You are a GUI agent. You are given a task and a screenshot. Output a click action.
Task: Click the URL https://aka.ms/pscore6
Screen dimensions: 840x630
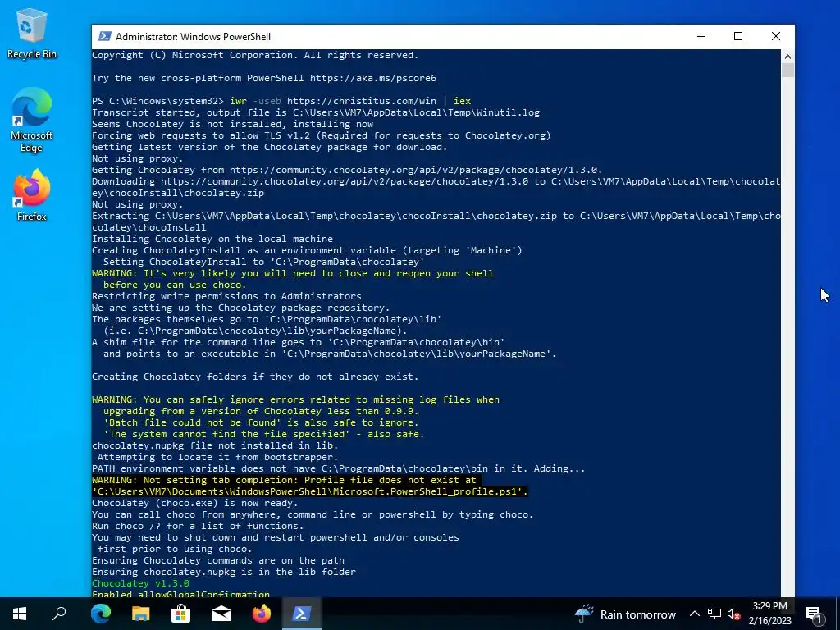pyautogui.click(x=373, y=78)
